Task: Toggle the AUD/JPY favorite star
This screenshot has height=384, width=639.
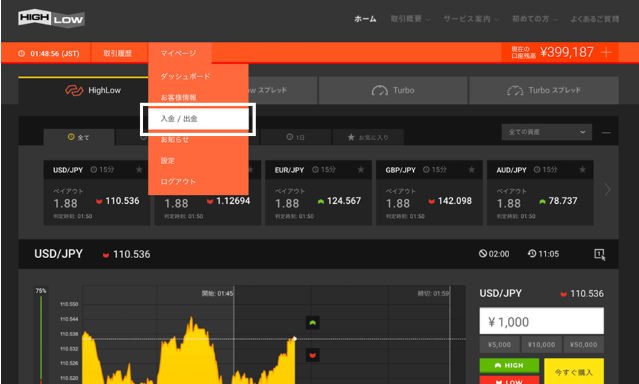Action: point(582,170)
